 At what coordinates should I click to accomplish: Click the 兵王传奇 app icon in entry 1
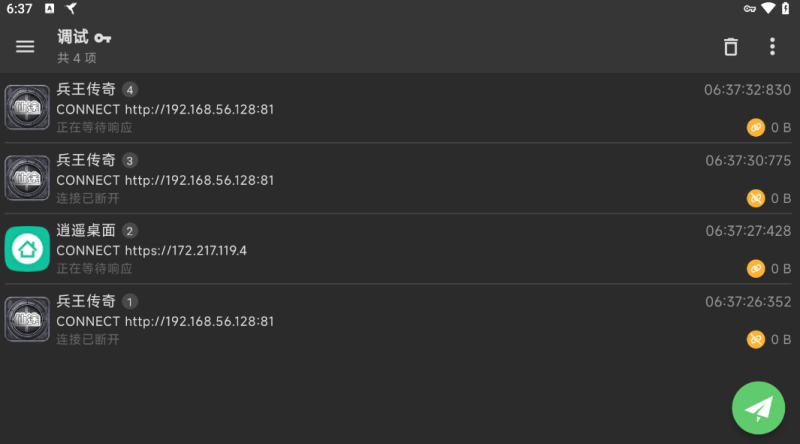[x=27, y=319]
